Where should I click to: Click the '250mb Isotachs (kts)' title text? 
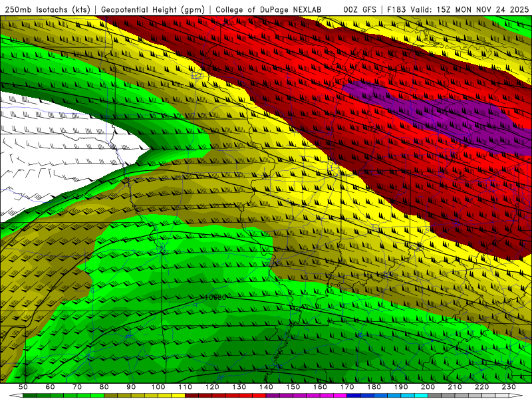(47, 10)
